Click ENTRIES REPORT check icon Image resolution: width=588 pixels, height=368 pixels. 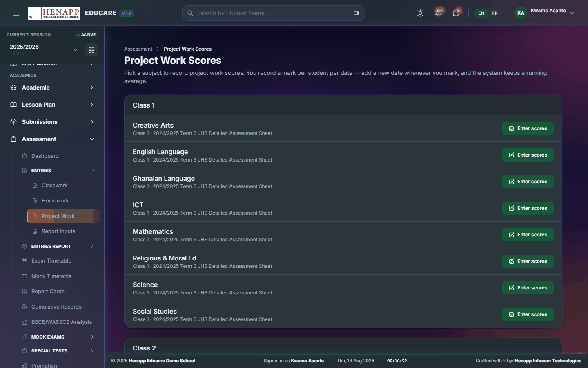24,246
